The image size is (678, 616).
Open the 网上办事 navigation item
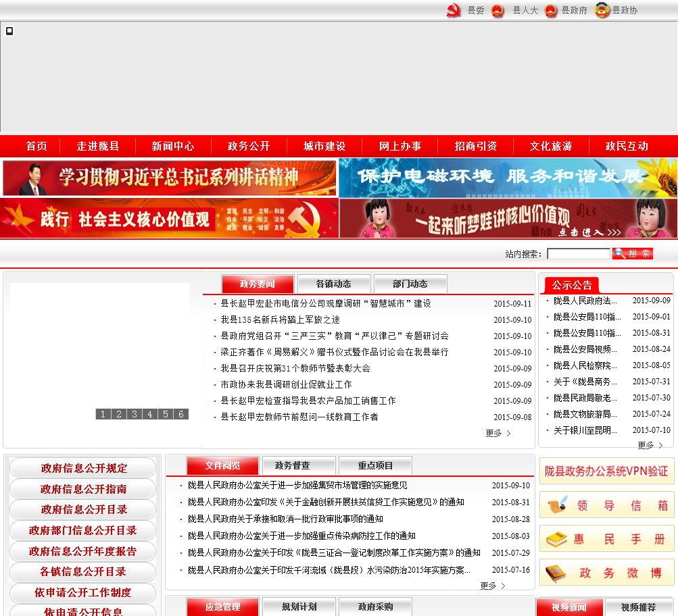400,146
